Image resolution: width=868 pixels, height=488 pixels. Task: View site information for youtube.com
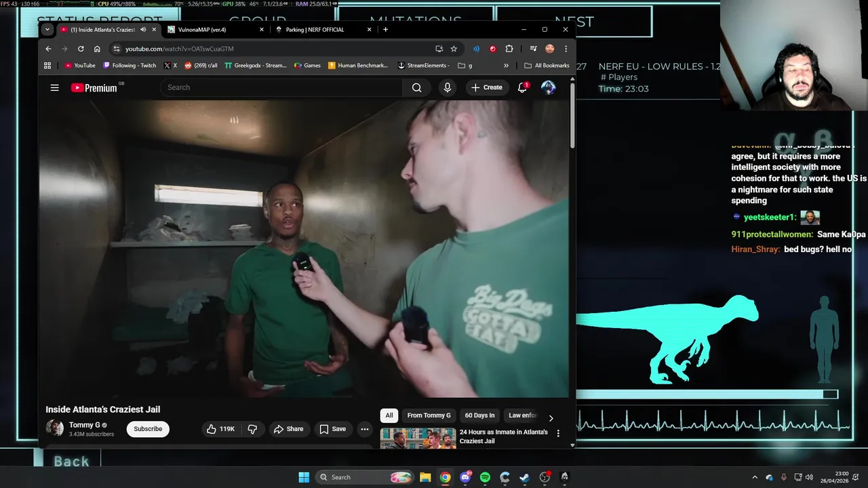pos(117,49)
